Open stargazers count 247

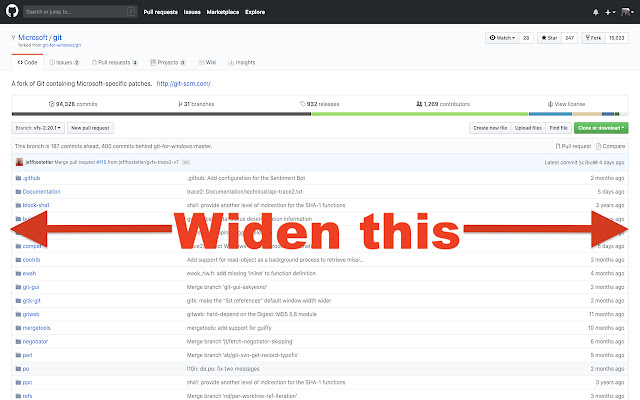point(569,38)
